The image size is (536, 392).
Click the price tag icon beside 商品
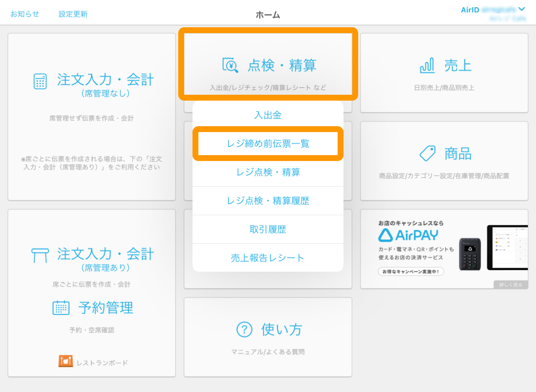pos(427,153)
